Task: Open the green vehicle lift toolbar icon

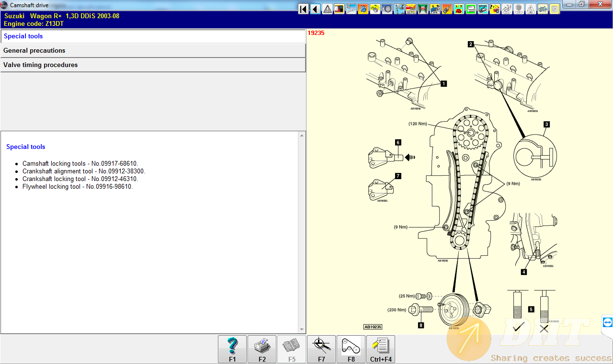Action: pos(423,9)
